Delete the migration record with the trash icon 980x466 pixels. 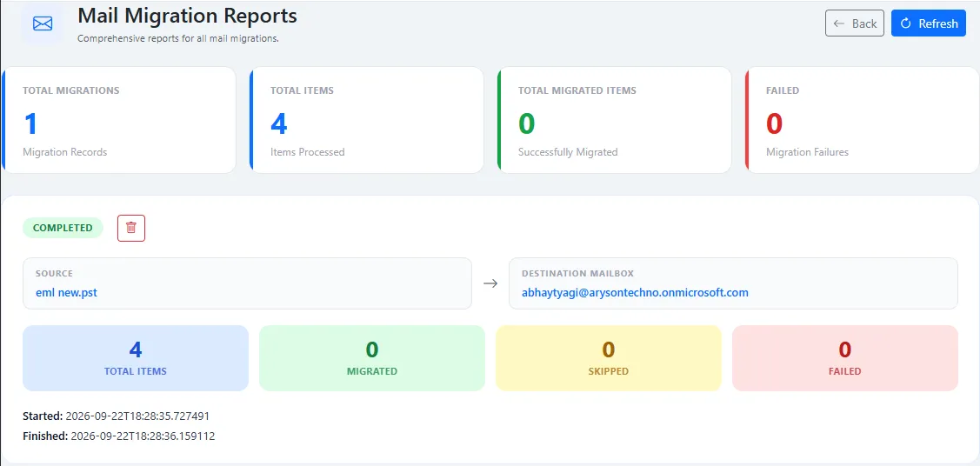tap(131, 228)
